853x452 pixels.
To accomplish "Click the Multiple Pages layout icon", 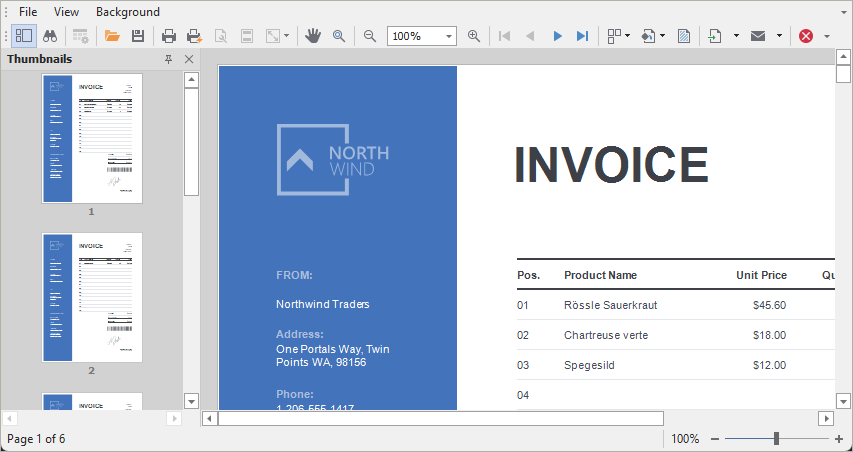I will coord(614,36).
